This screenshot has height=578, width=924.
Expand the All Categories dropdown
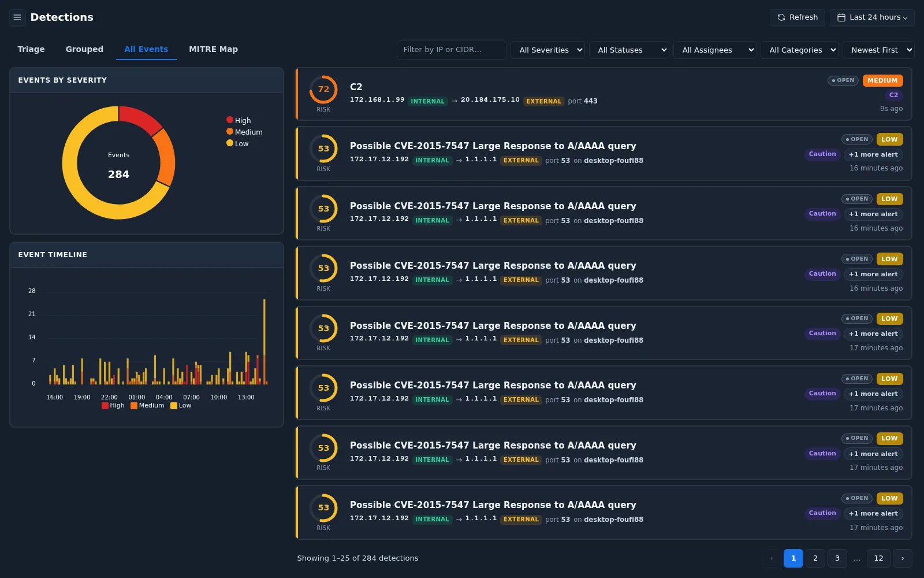[799, 50]
